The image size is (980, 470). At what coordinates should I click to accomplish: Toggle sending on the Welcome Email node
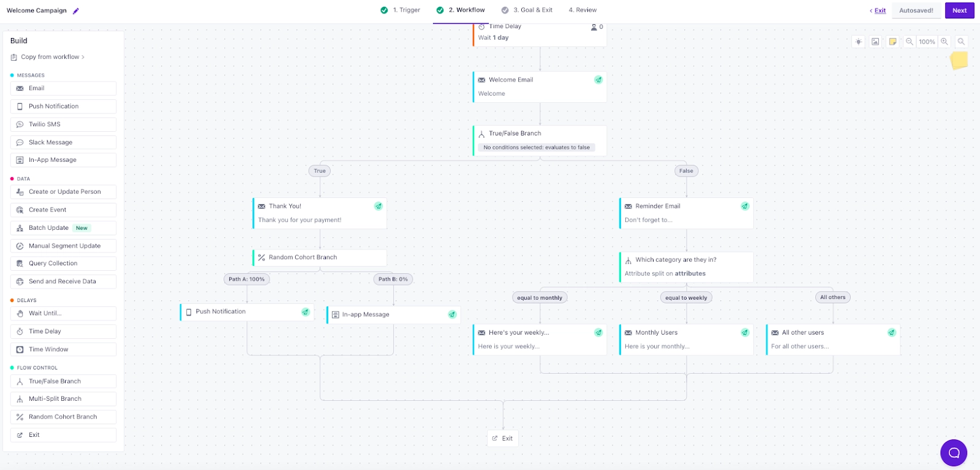(x=598, y=80)
